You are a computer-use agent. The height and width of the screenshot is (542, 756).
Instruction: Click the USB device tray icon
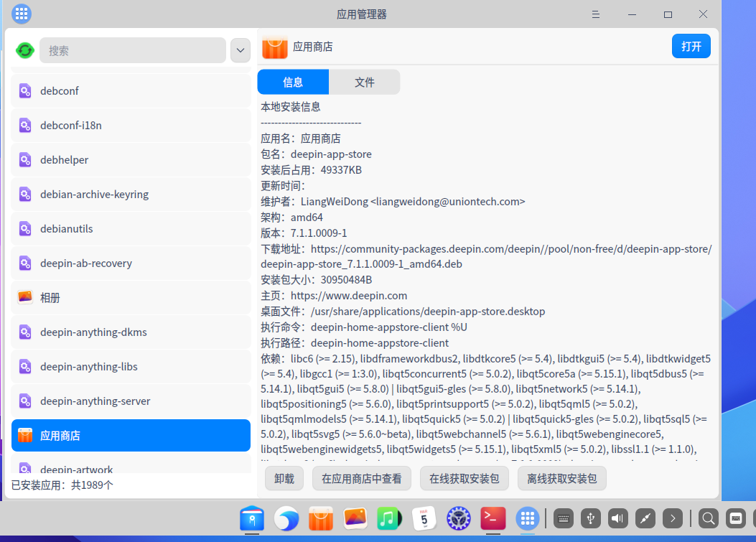[x=591, y=519]
